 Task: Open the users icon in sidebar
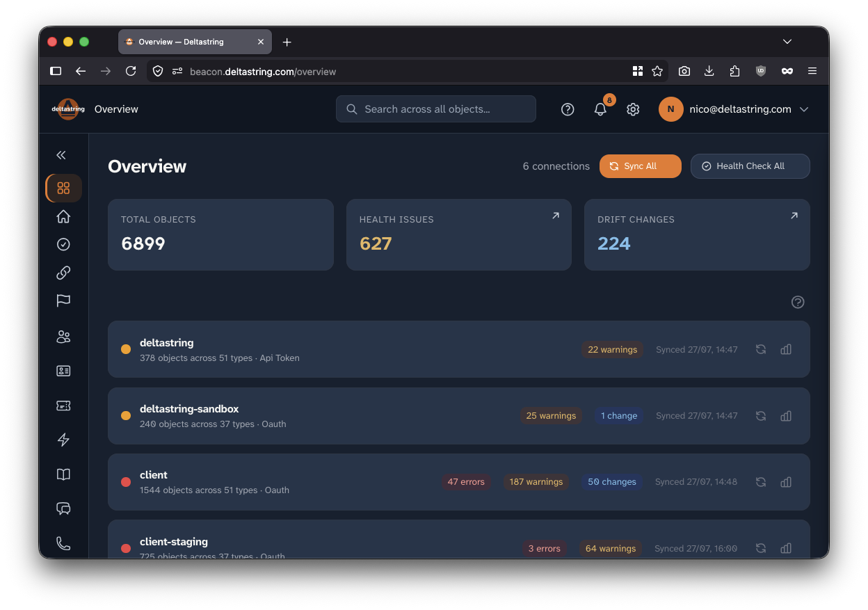[63, 337]
